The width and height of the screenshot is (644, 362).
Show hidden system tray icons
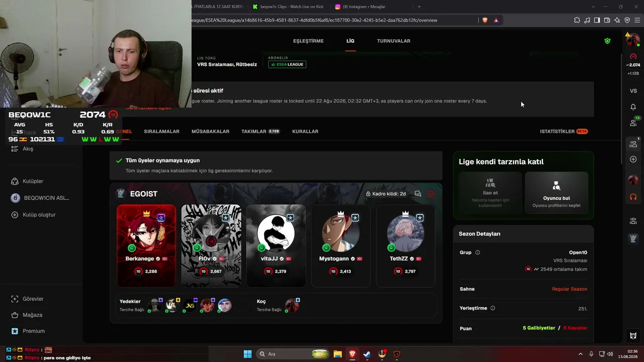point(580,354)
